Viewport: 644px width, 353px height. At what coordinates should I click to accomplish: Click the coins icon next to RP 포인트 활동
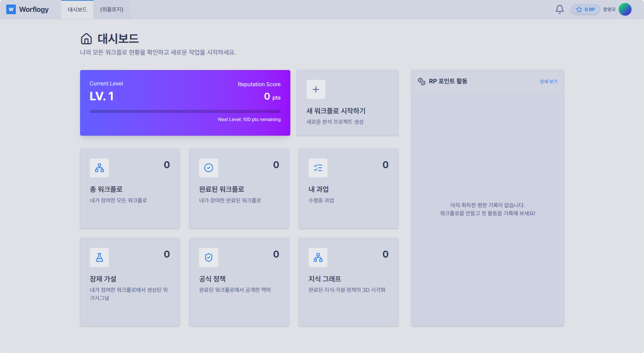(x=422, y=81)
